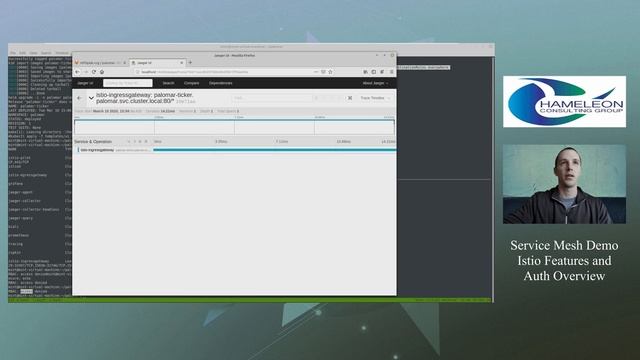Open Search menu in terminal window
Image resolution: width=640 pixels, height=360 pixels.
(x=46, y=53)
